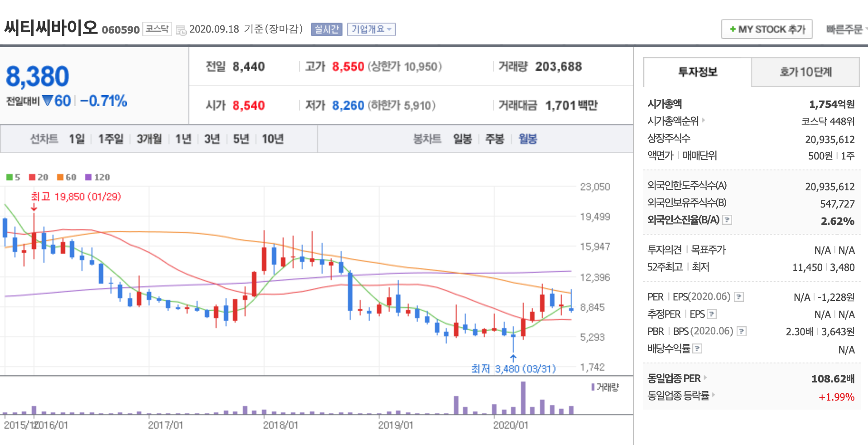Viewport: 868px width, 445px height.
Task: Click 외국인보유주식수 value 547,727
Action: pyautogui.click(x=837, y=204)
